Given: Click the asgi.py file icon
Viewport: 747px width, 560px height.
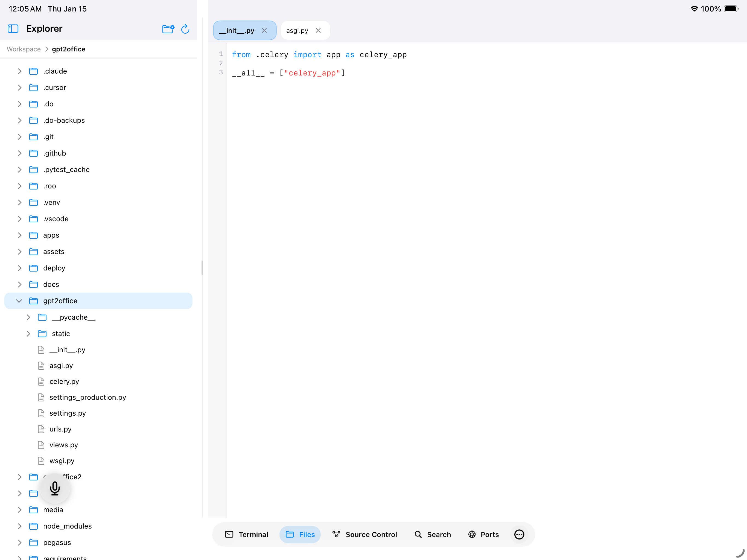Looking at the screenshot, I should [41, 366].
